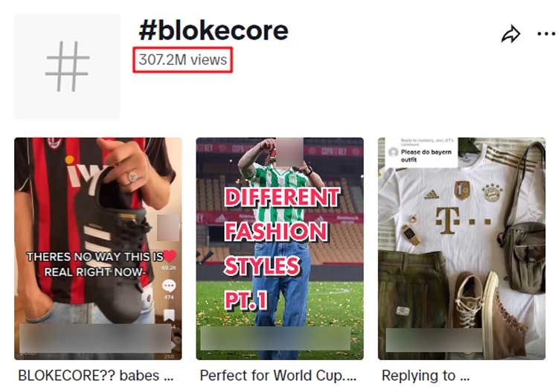Click the 307.2M views count
The height and width of the screenshot is (392, 558).
pyautogui.click(x=183, y=60)
